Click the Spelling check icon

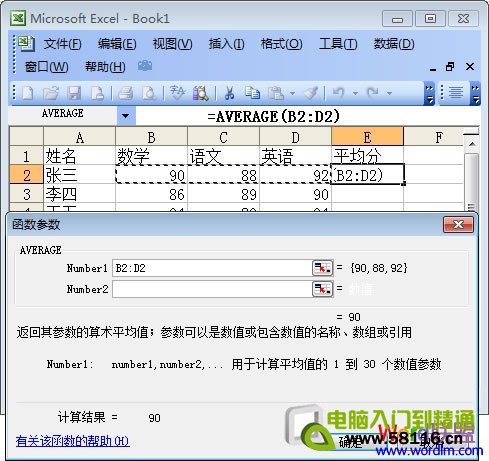(x=177, y=93)
